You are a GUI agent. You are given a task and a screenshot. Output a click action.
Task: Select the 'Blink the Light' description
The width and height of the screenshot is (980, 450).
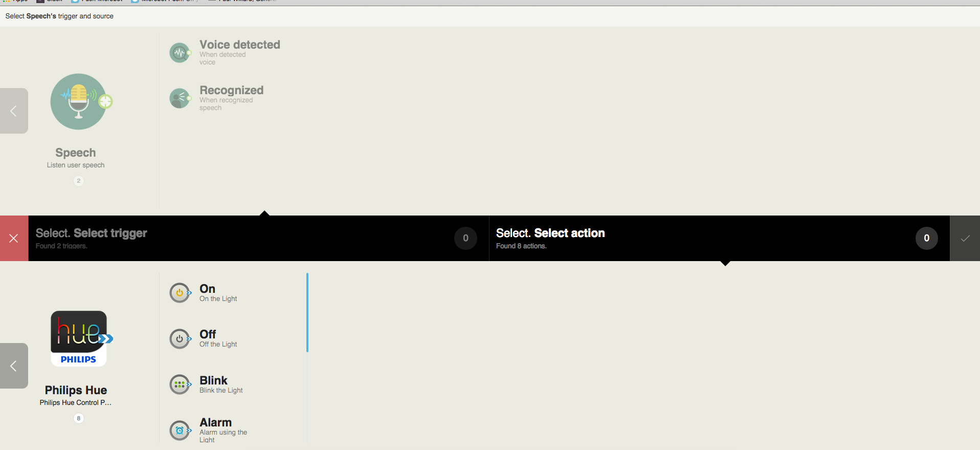pos(221,391)
